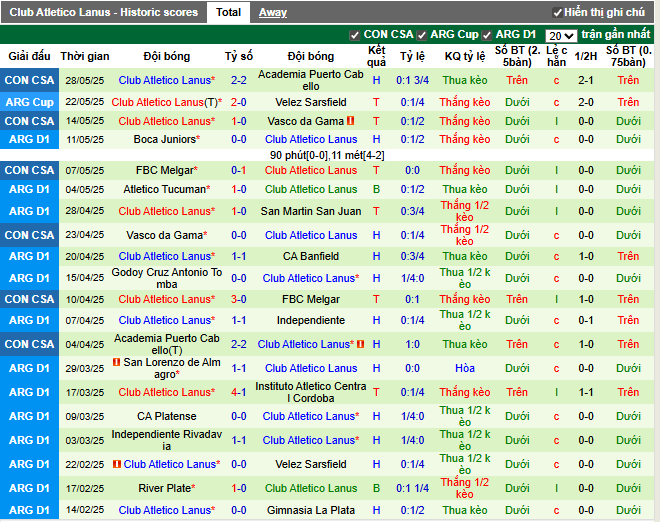Click CA Platense team link

(x=167, y=416)
